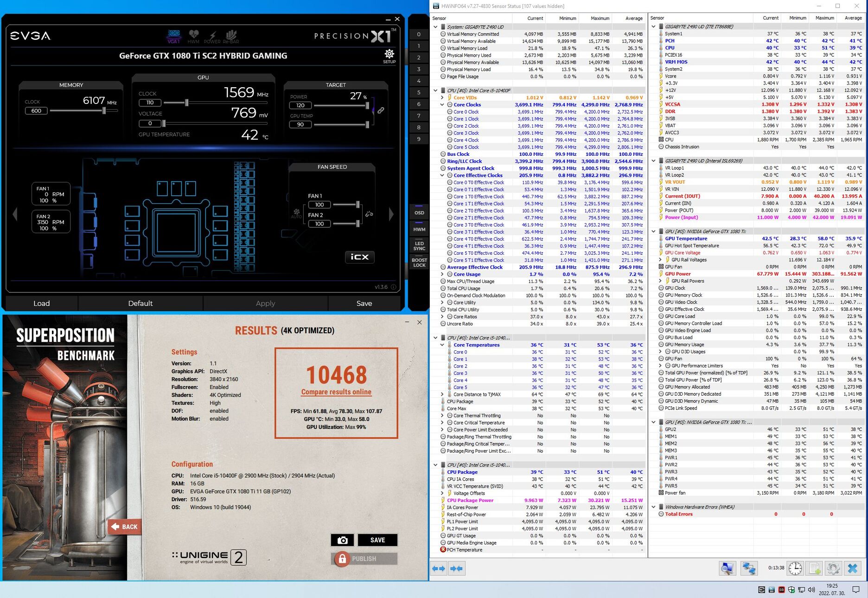Click HWiNFO reset clock icon
Screen dimensions: 868x598
coord(796,568)
